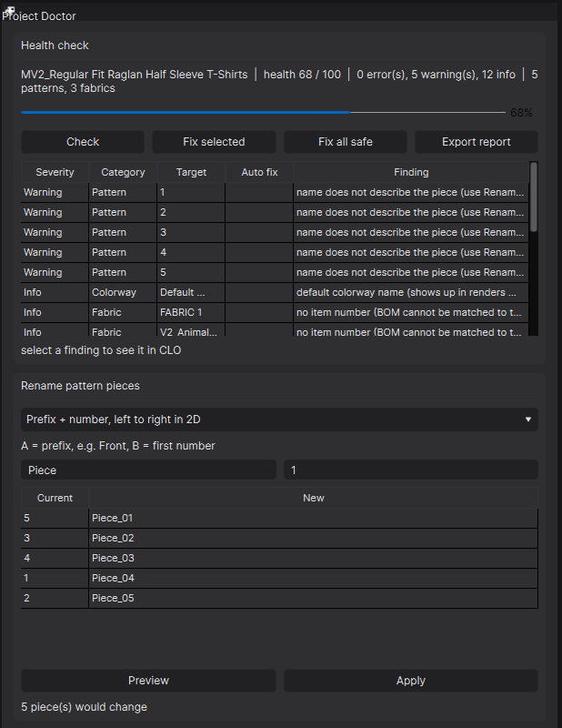Export report of health check
The height and width of the screenshot is (728, 562).
477,142
